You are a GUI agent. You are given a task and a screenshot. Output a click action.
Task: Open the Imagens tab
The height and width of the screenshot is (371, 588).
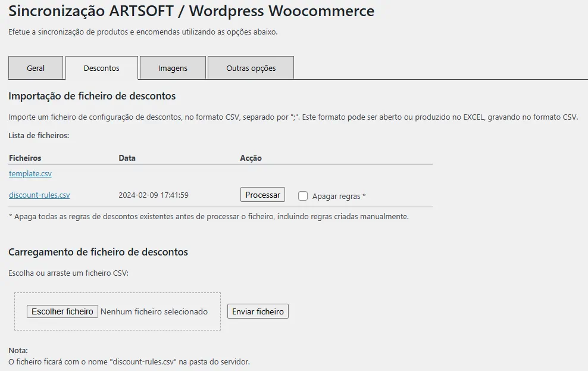click(x=173, y=68)
